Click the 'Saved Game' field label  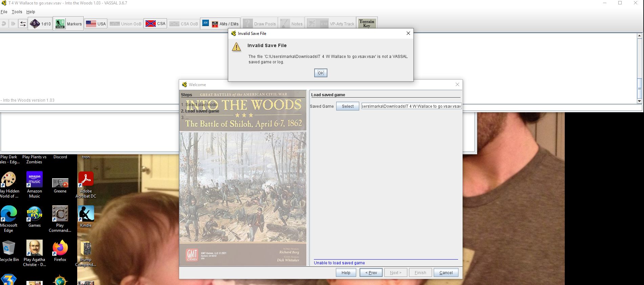[322, 106]
